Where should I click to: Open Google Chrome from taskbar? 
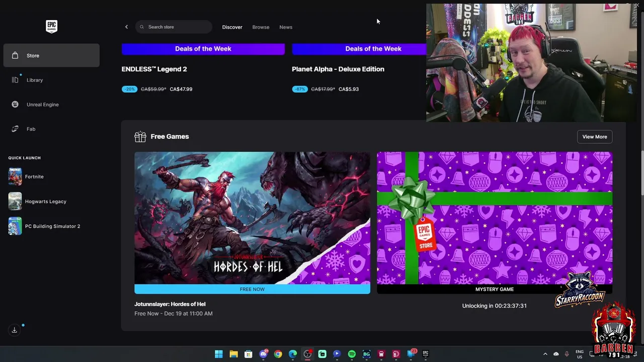click(278, 354)
